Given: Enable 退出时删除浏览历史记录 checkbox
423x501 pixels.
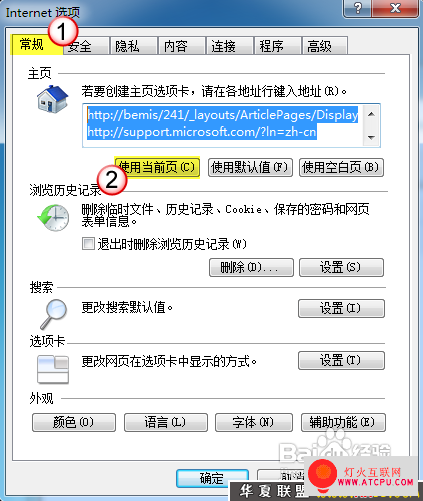Looking at the screenshot, I should [88, 244].
